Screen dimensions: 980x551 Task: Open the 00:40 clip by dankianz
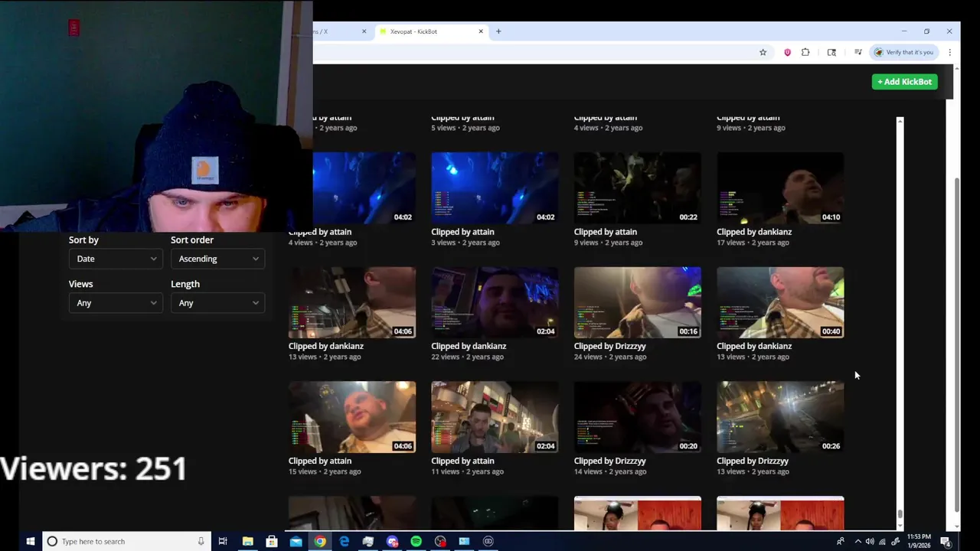coord(780,302)
